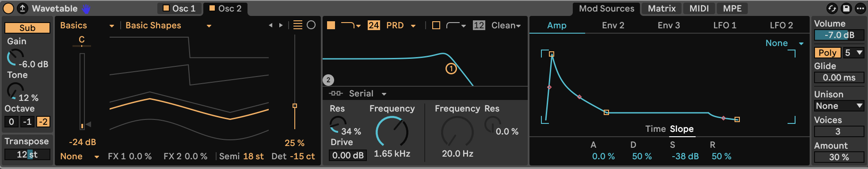Click the oscillator gain triangle marker
Image resolution: width=868 pixels, height=169 pixels.
tap(88, 124)
